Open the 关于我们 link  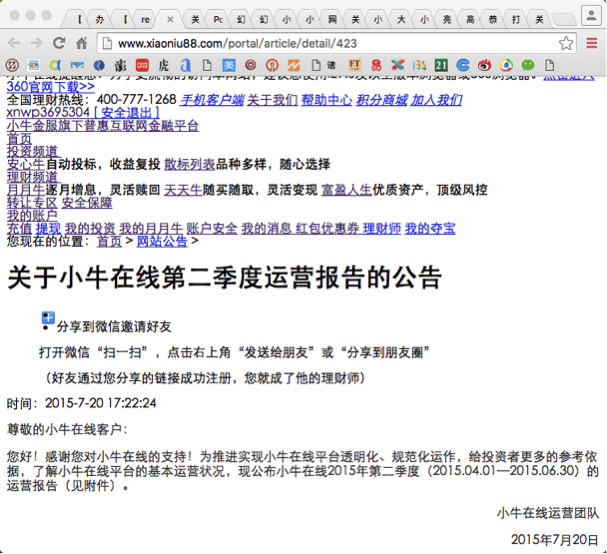coord(272,100)
